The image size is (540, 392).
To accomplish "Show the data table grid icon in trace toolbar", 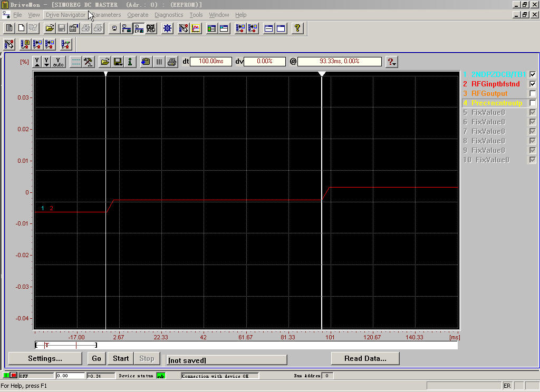I will click(159, 62).
